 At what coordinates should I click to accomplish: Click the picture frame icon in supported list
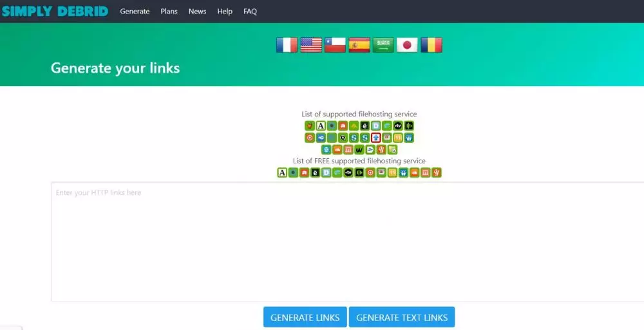386,138
